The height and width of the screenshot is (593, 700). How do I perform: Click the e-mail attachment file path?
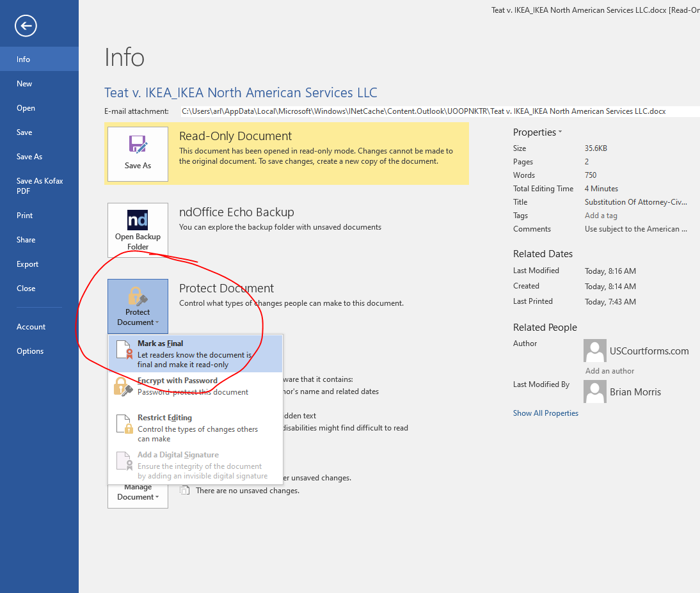423,111
